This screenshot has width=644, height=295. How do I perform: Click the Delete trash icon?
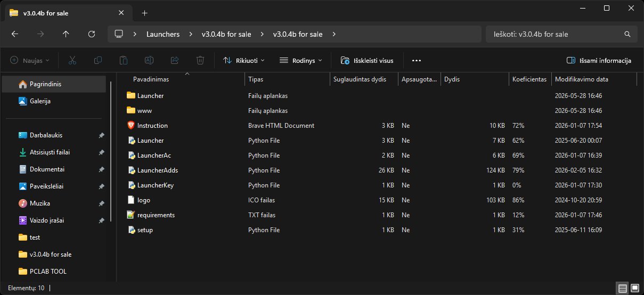(200, 61)
